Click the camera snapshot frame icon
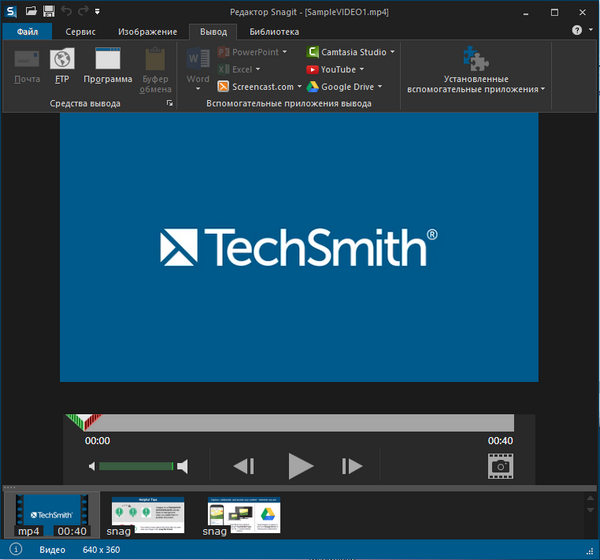This screenshot has height=560, width=600. click(x=500, y=466)
